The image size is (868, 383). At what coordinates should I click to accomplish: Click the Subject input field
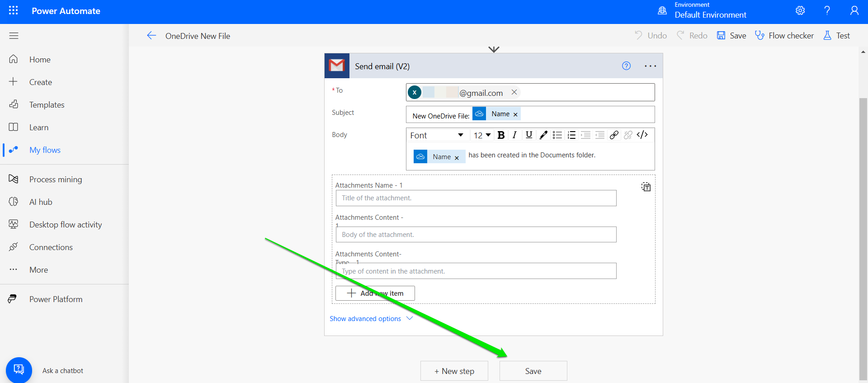pyautogui.click(x=530, y=114)
